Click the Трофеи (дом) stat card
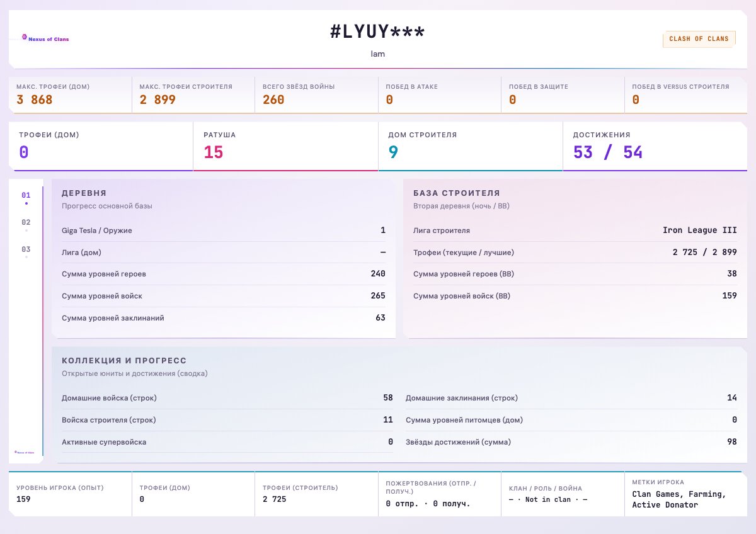Screen dimensions: 756x534 click(101, 146)
